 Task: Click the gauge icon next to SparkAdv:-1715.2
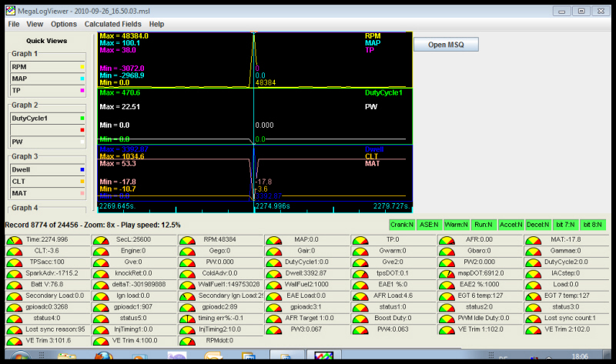[14, 273]
